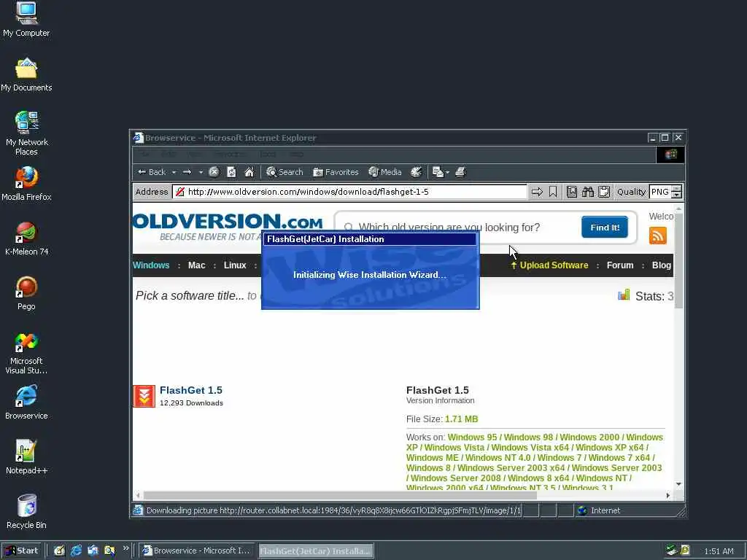Click the horizontal scrollbar right arrow
This screenshot has height=560, width=747.
pyautogui.click(x=668, y=496)
